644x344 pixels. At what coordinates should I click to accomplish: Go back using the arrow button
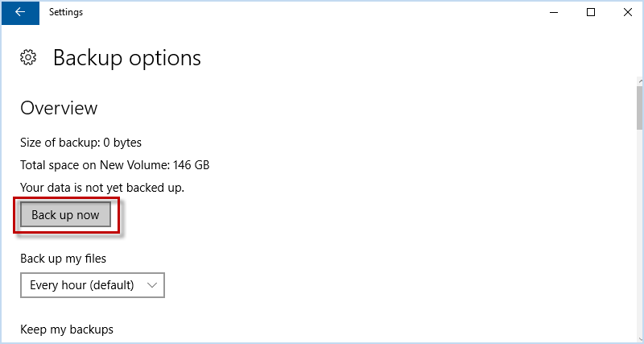click(20, 12)
